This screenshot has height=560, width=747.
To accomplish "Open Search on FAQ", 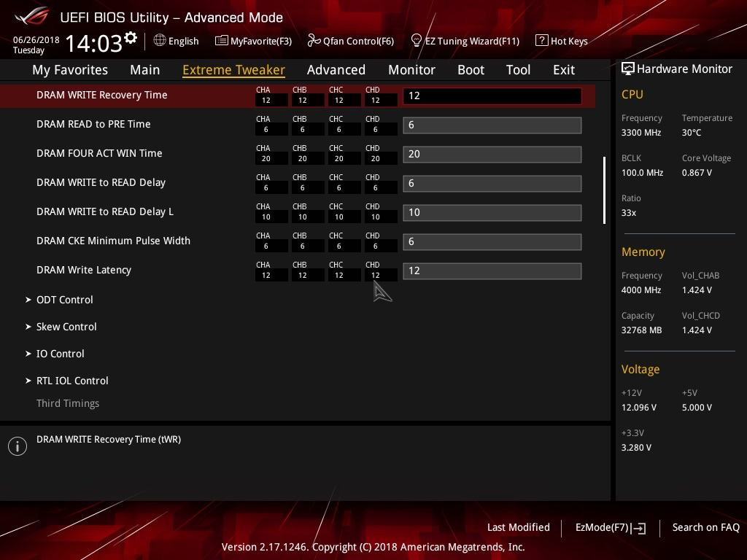I will click(705, 527).
